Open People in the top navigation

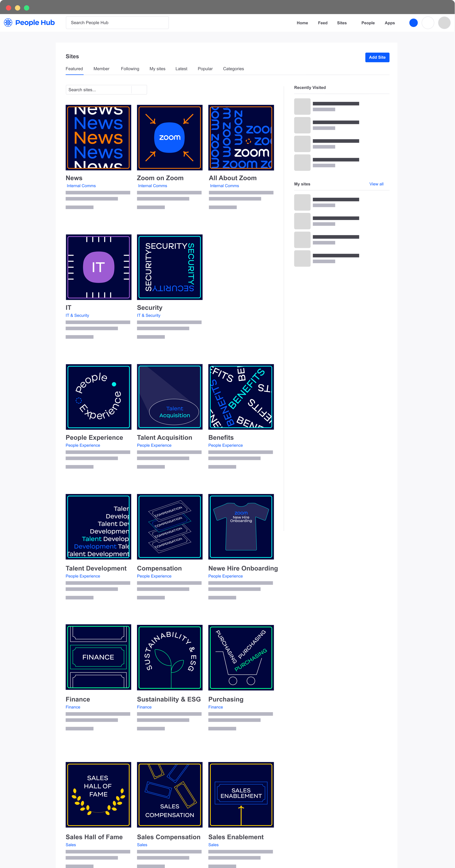(368, 23)
